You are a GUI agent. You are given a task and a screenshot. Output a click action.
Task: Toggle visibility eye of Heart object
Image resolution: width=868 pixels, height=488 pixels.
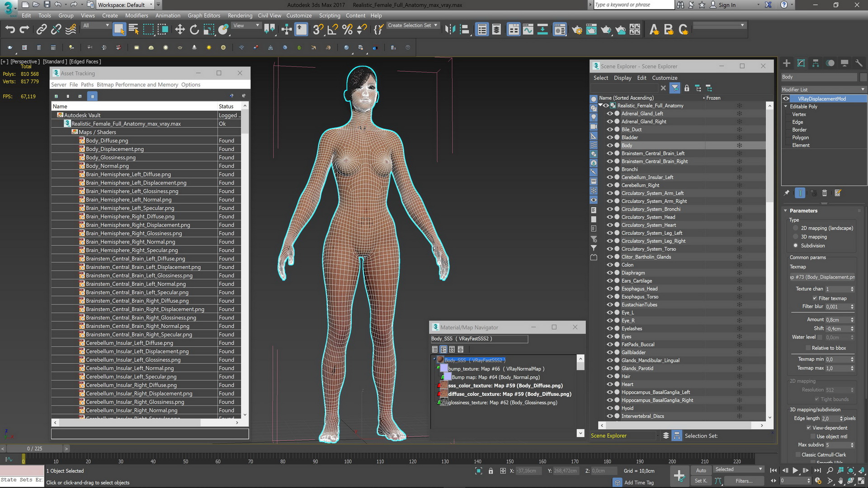pyautogui.click(x=610, y=385)
